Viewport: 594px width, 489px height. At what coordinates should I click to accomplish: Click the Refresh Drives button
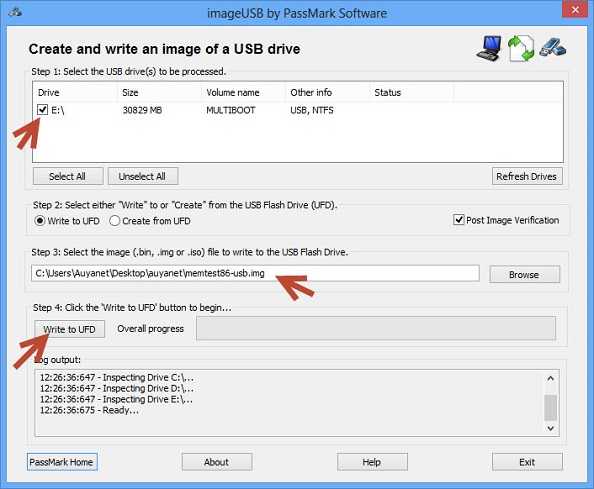[x=527, y=176]
